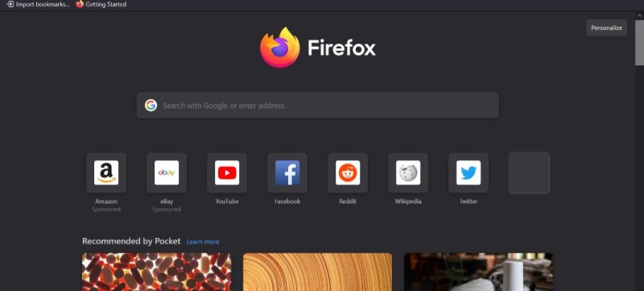Screen dimensions: 644x291
Task: Open the Personalize button
Action: [x=606, y=27]
